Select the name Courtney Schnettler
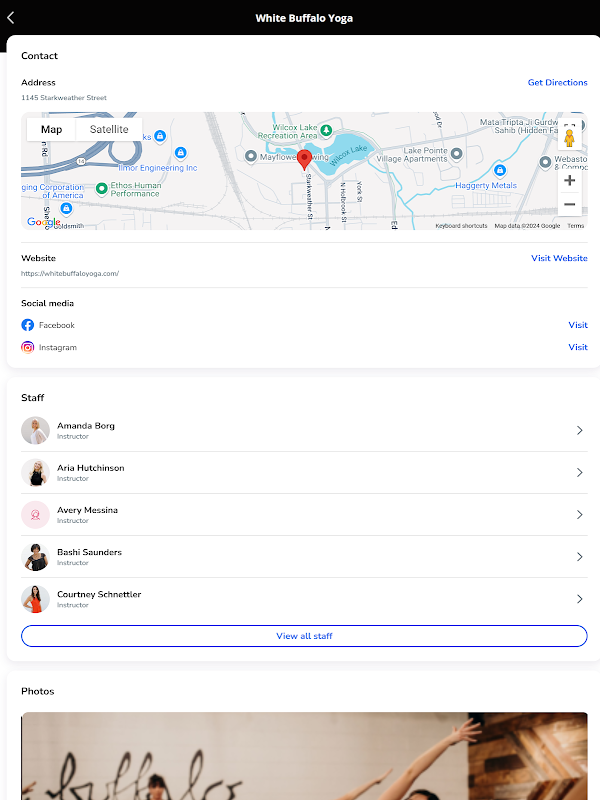 (99, 594)
